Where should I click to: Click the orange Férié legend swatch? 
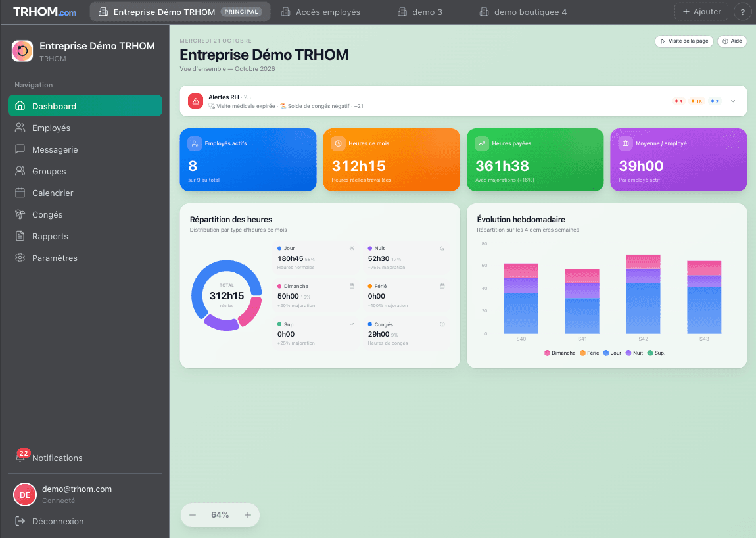[583, 353]
